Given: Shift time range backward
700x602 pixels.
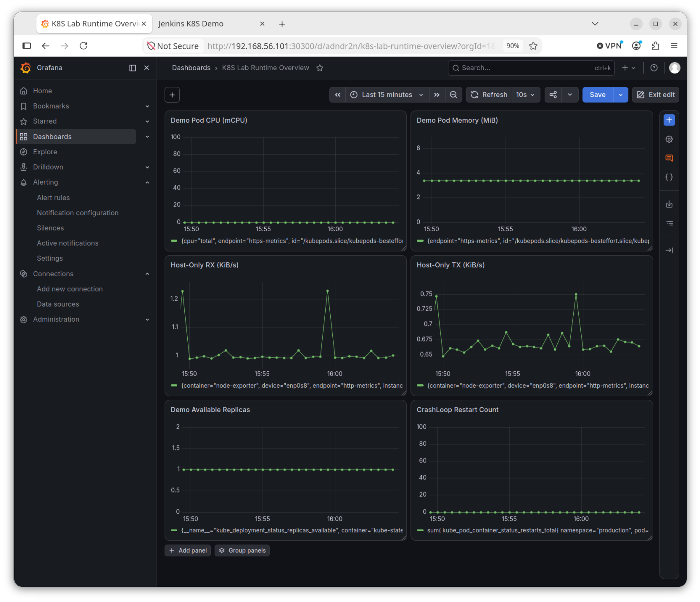Looking at the screenshot, I should (337, 95).
